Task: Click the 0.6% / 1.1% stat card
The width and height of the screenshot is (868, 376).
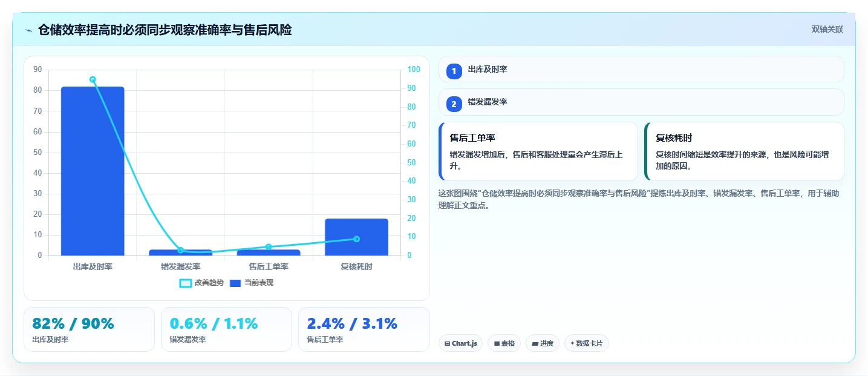Action: click(x=226, y=329)
